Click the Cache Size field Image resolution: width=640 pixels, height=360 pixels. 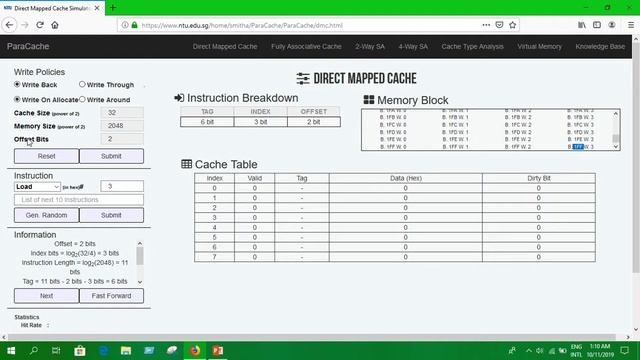(x=122, y=112)
